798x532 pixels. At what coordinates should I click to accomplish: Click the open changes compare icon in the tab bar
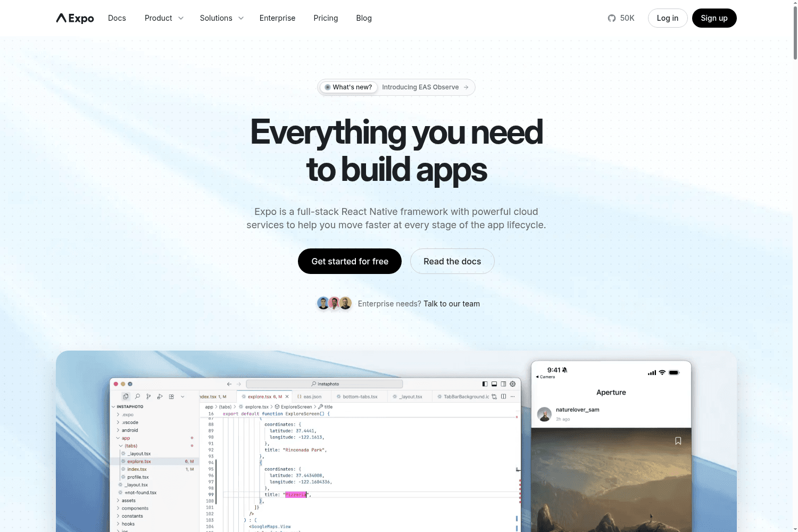pos(494,396)
